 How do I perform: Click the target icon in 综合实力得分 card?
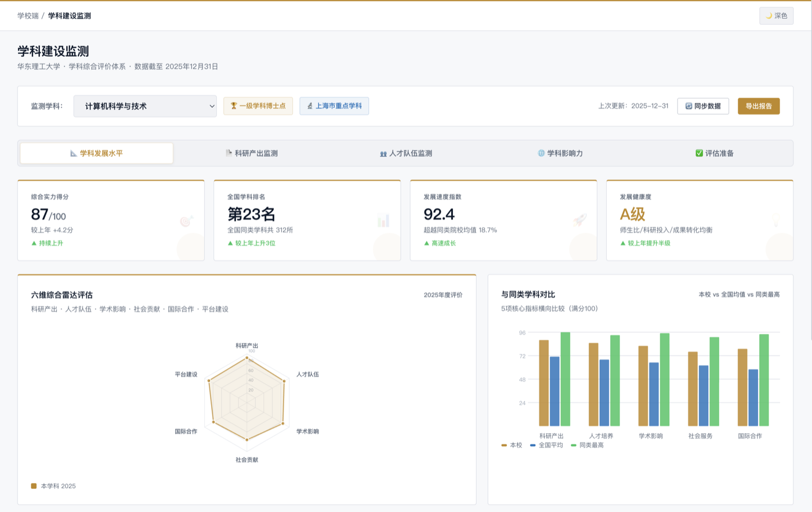[x=186, y=221]
